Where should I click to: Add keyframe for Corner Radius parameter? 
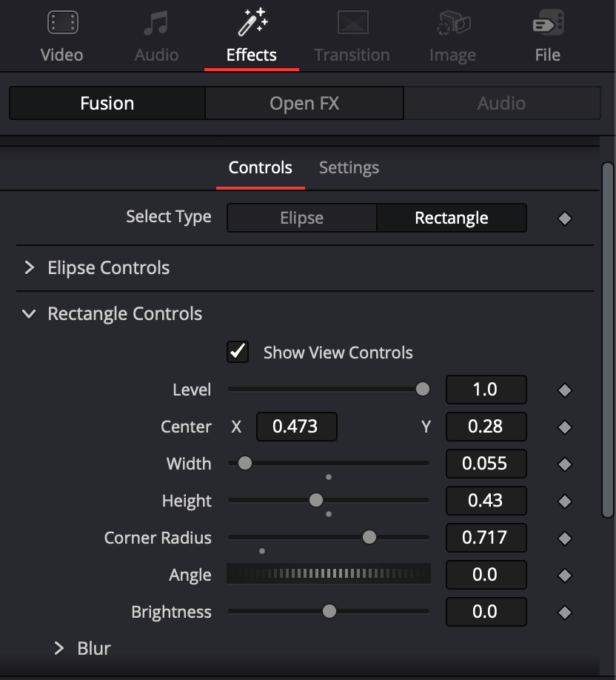click(x=564, y=539)
